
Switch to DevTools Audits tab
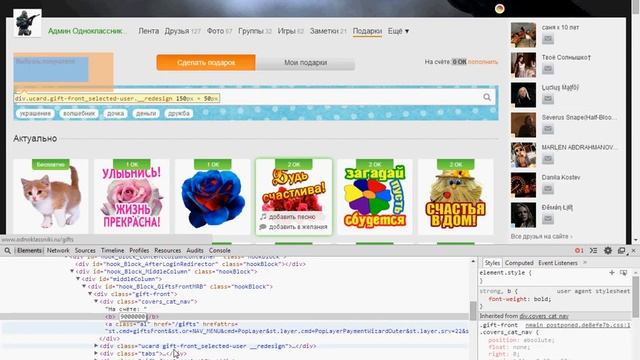click(x=195, y=251)
